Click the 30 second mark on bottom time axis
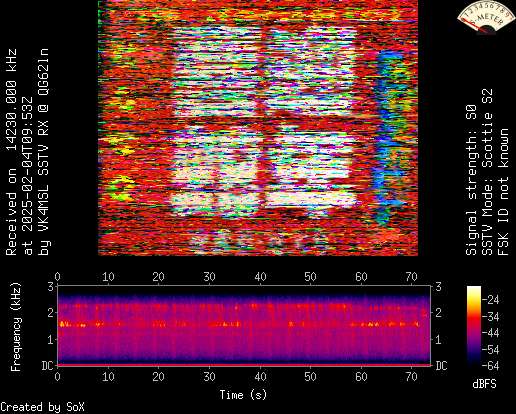516x414 pixels. 209,376
